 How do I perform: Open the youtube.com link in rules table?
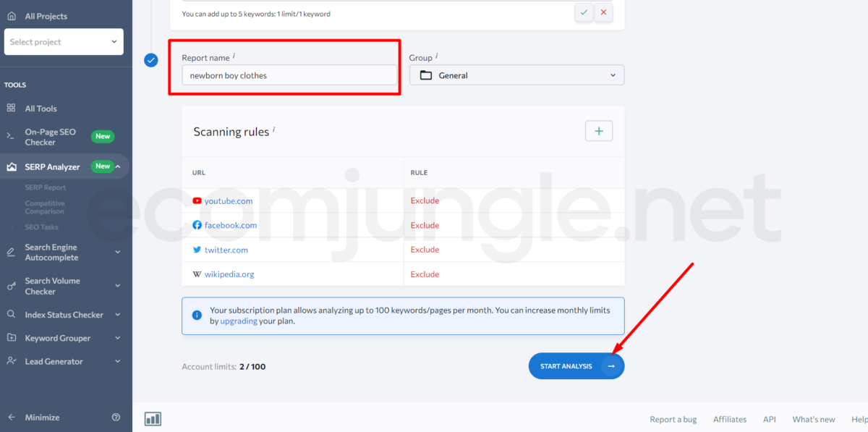(x=229, y=200)
